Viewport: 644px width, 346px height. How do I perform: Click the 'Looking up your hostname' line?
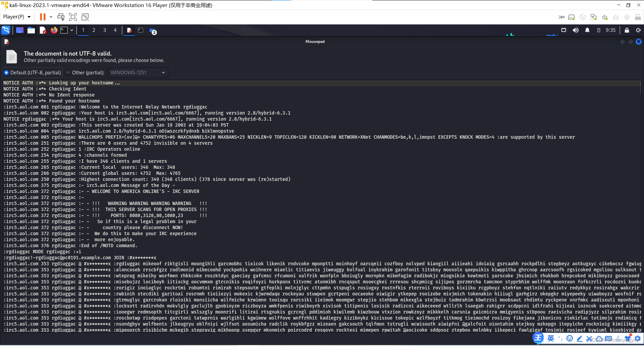[62, 83]
